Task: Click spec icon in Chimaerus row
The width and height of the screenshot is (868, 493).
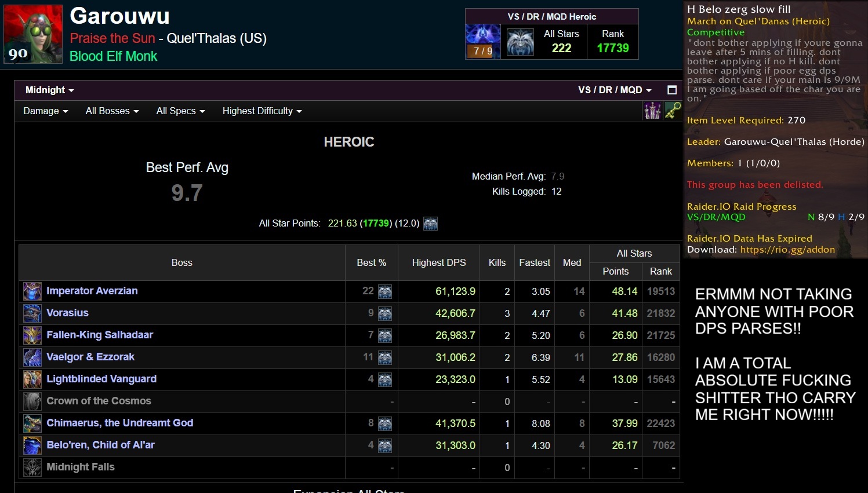Action: point(385,424)
